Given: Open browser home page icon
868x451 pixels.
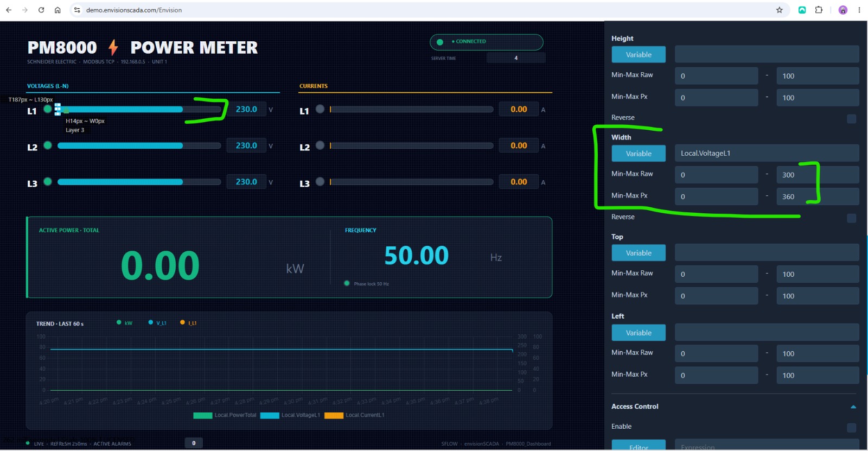Looking at the screenshot, I should (58, 10).
